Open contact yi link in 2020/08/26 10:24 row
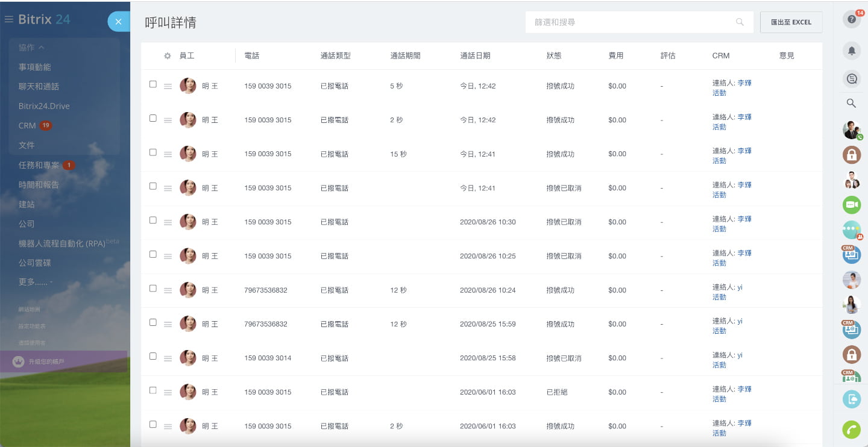The width and height of the screenshot is (868, 447). click(740, 287)
